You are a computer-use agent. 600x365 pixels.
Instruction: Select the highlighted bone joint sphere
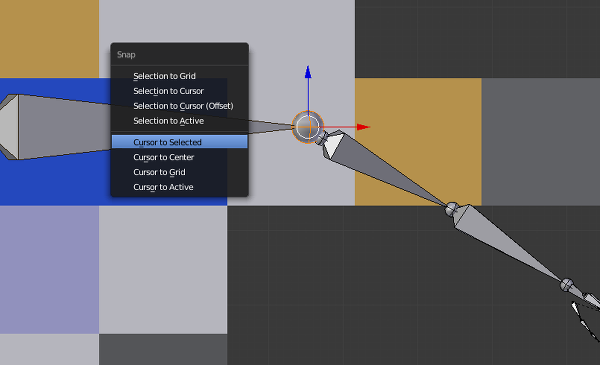(x=308, y=127)
